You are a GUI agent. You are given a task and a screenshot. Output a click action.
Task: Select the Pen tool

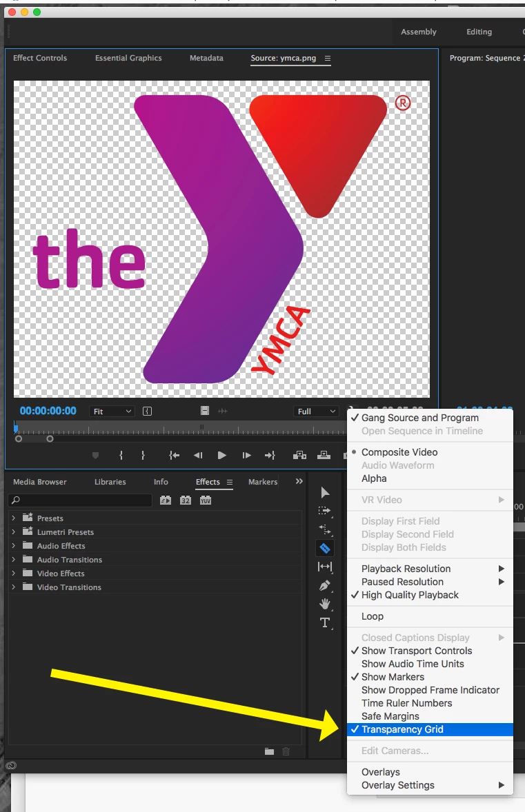point(325,586)
